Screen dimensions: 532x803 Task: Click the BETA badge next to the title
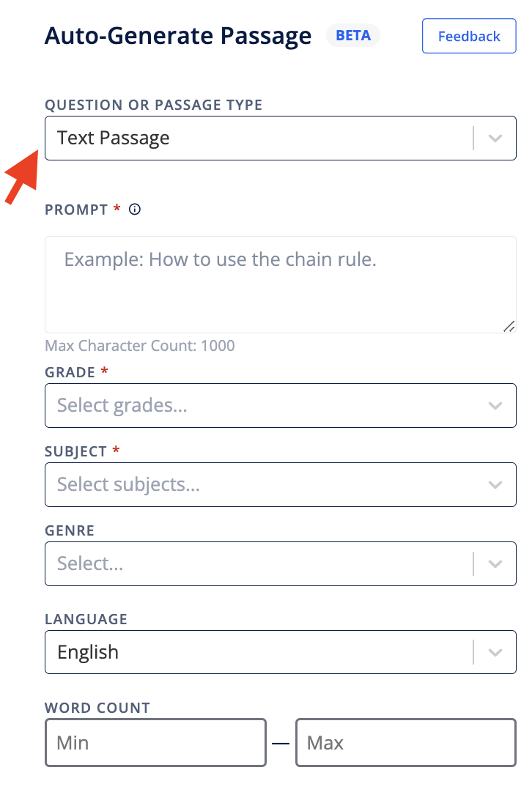point(352,34)
